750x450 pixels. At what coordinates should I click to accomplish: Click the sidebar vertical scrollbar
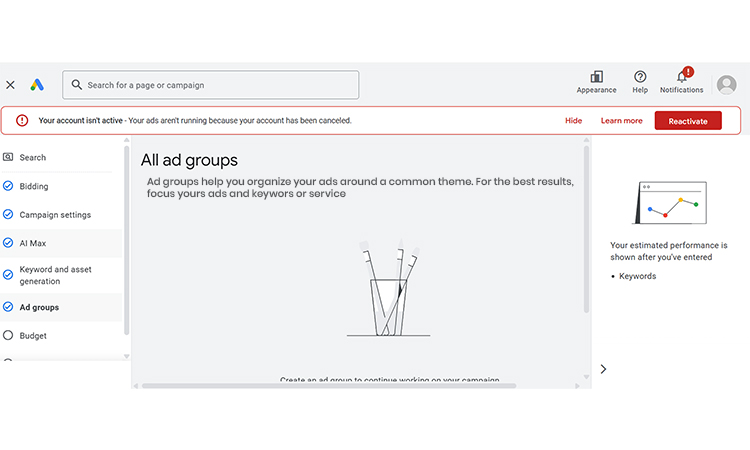[126, 241]
